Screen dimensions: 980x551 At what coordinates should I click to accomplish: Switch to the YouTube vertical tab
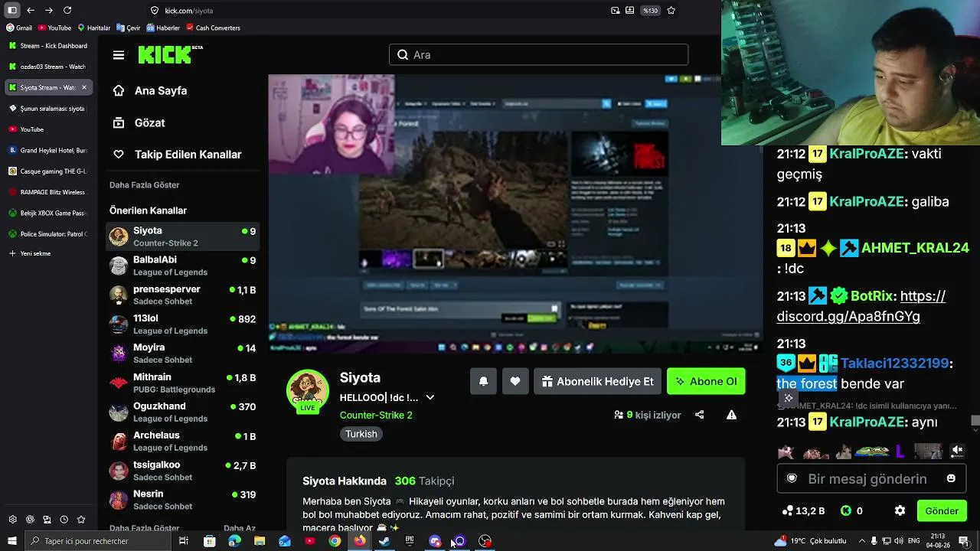coord(48,129)
